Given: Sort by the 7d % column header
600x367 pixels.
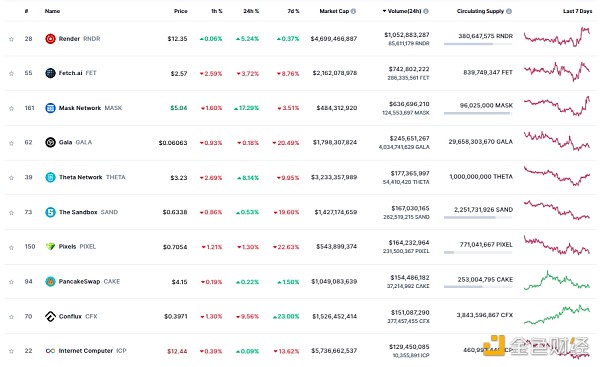Looking at the screenshot, I should 293,11.
